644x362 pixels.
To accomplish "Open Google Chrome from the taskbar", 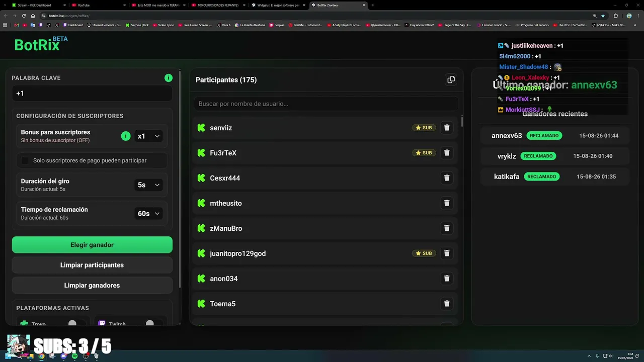I will [x=41, y=356].
